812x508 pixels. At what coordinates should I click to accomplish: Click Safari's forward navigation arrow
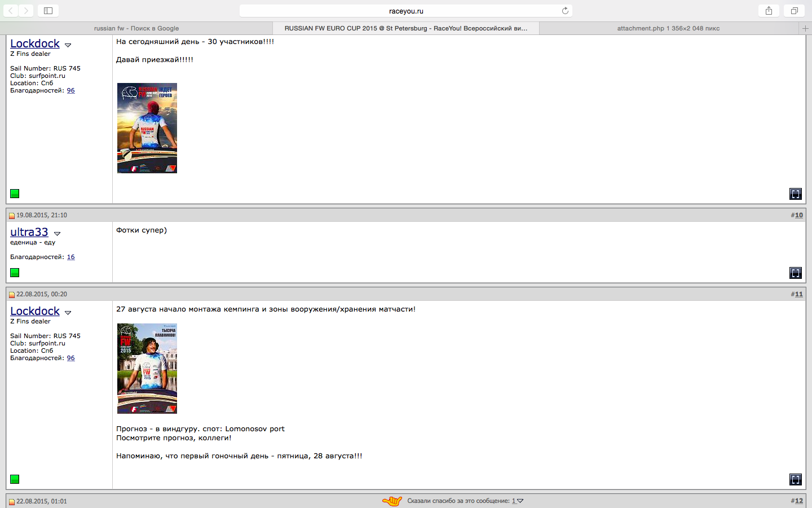point(26,11)
